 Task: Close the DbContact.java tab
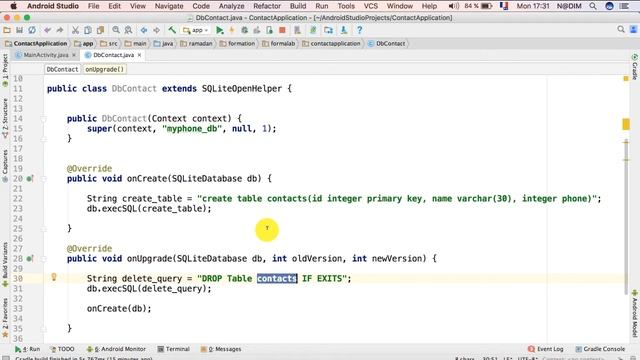tap(140, 55)
